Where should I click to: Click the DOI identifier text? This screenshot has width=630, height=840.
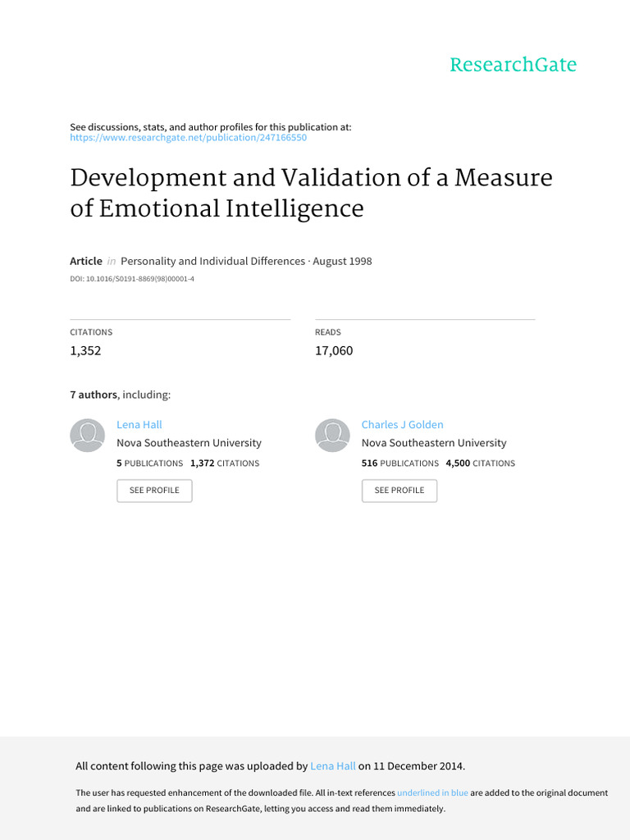(x=132, y=279)
